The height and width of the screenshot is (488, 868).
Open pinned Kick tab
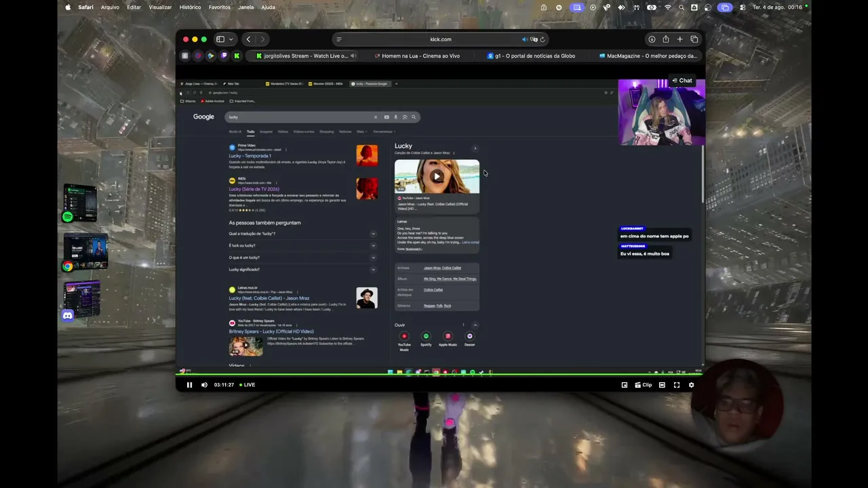click(x=237, y=56)
